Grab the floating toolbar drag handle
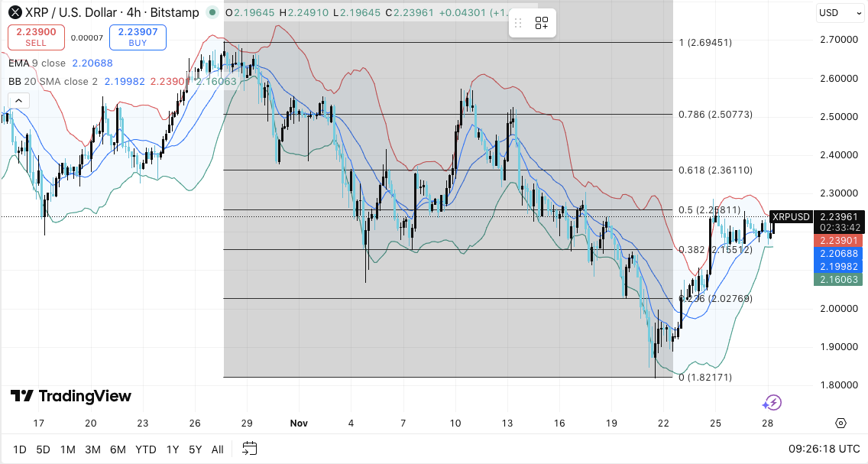This screenshot has width=868, height=464. 518,23
